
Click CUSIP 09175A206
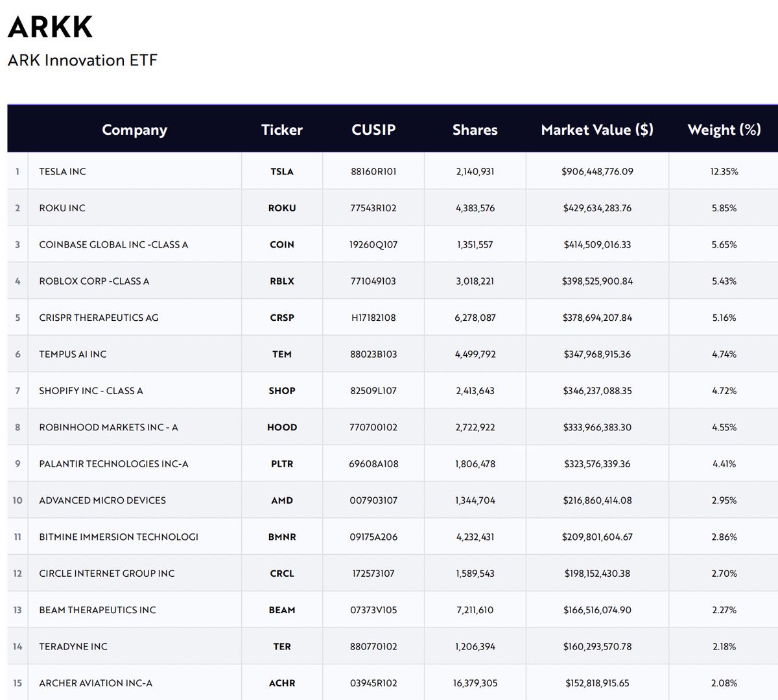pos(373,537)
